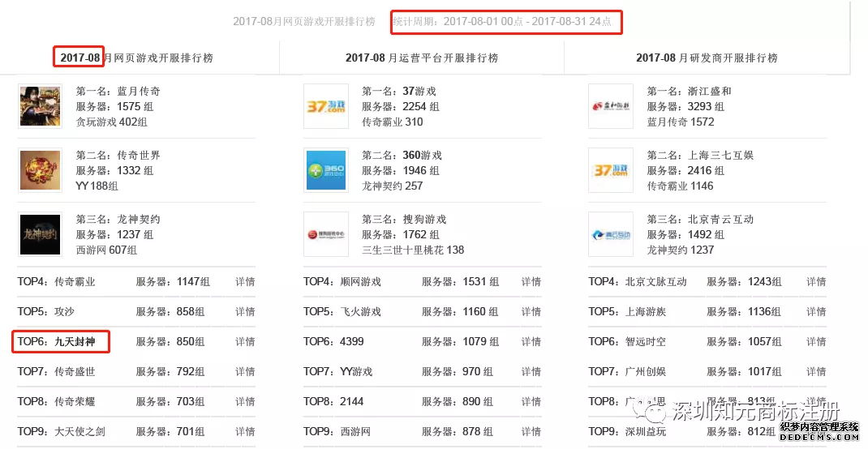The width and height of the screenshot is (868, 449).
Task: Click the 服务器: 2254 组 text
Action: pyautogui.click(x=401, y=107)
